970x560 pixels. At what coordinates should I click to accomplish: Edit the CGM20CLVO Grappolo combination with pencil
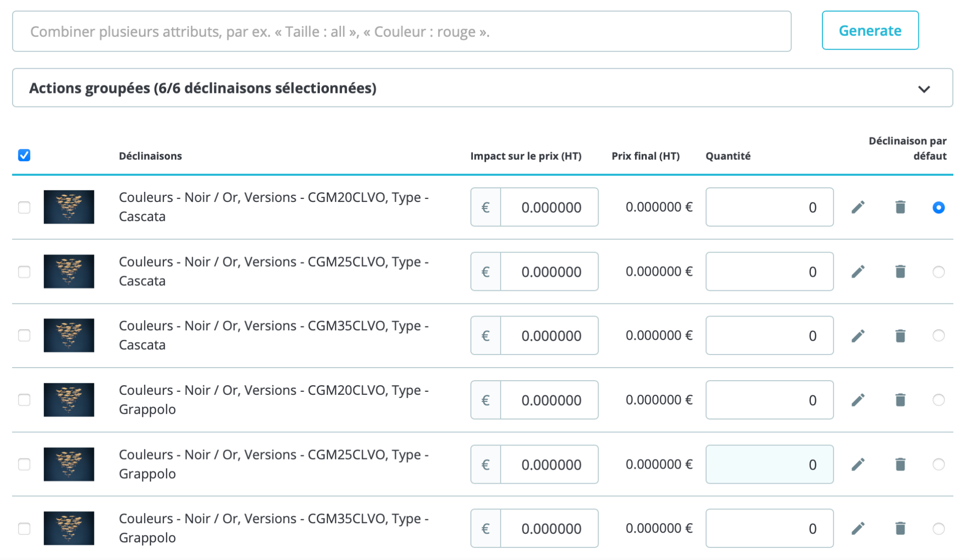pos(858,400)
